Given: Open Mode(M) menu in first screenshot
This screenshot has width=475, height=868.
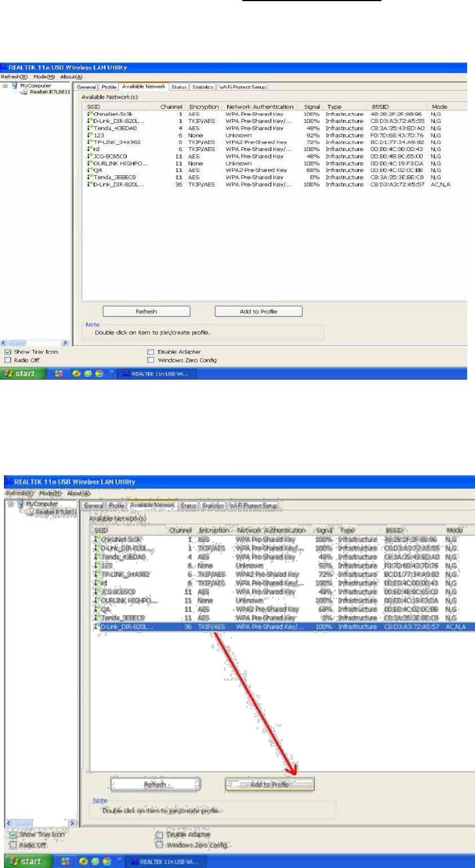Looking at the screenshot, I should (43, 76).
